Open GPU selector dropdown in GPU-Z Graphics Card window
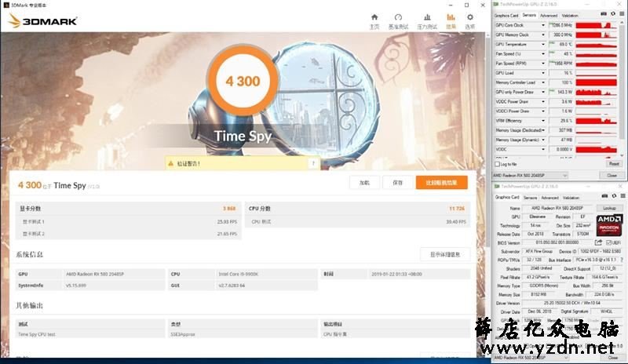Viewport: 628px width, 364px height. click(x=531, y=357)
